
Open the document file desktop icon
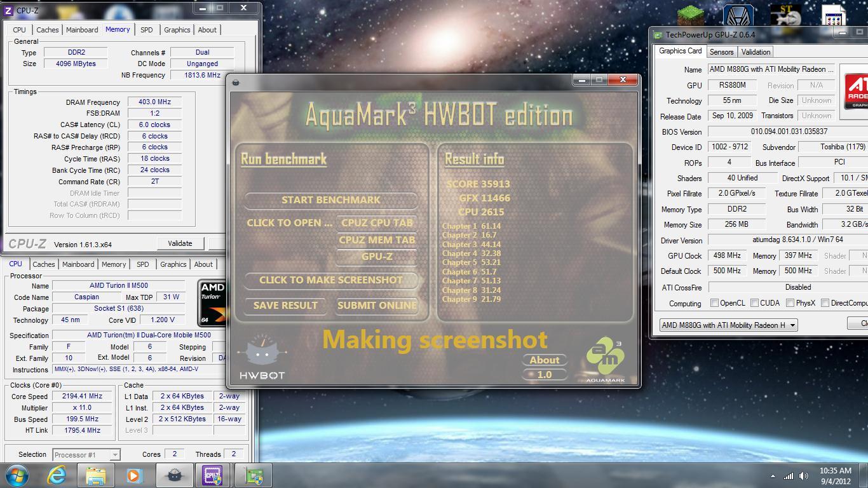832,15
